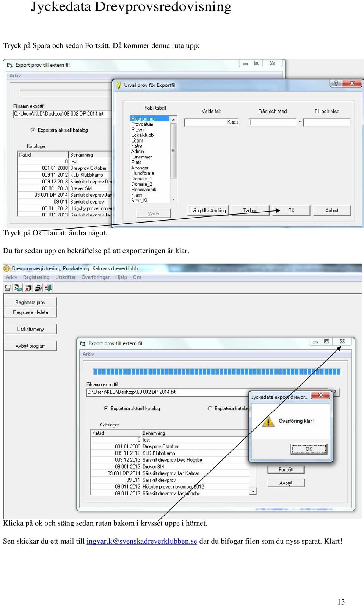Click the completed blue export progress bar

point(217,371)
